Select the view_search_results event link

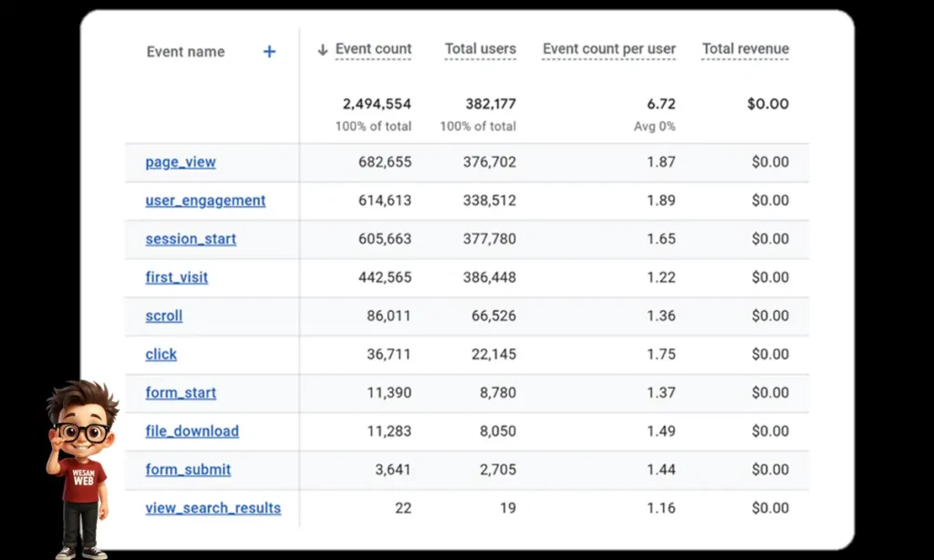pos(213,508)
